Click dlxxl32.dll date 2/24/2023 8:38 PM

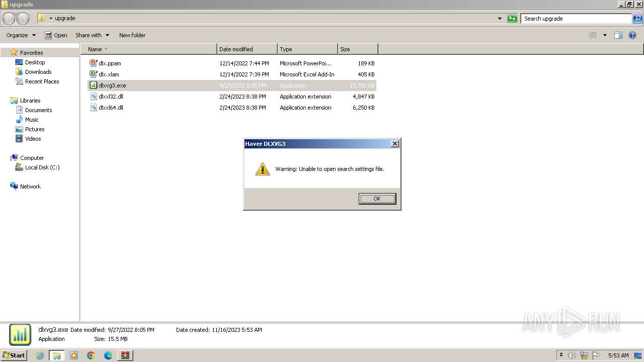click(243, 97)
